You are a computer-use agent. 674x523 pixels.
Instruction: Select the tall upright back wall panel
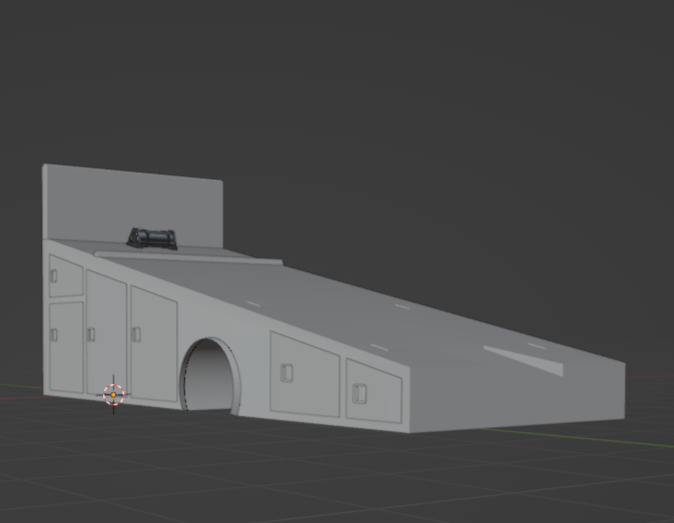pyautogui.click(x=133, y=206)
